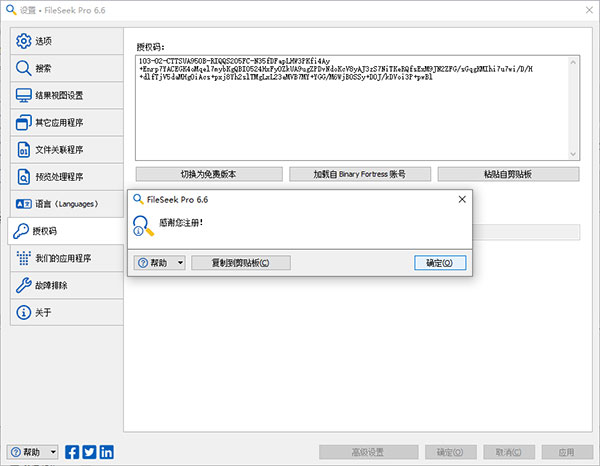The image size is (600, 466).
Task: Confirm with 确定(O) in the dialog
Action: (x=440, y=263)
